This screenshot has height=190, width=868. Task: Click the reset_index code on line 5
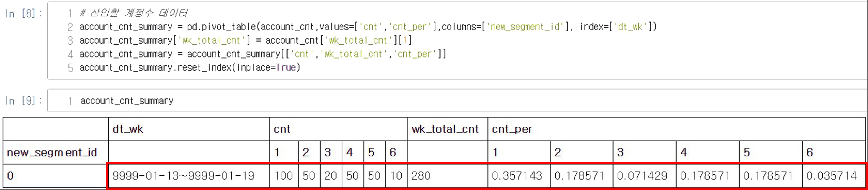[x=190, y=68]
